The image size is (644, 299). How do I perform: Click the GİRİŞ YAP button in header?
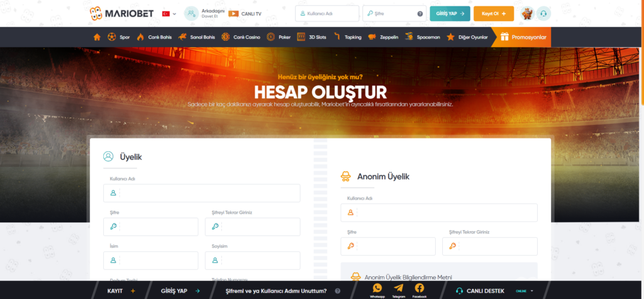(x=450, y=14)
